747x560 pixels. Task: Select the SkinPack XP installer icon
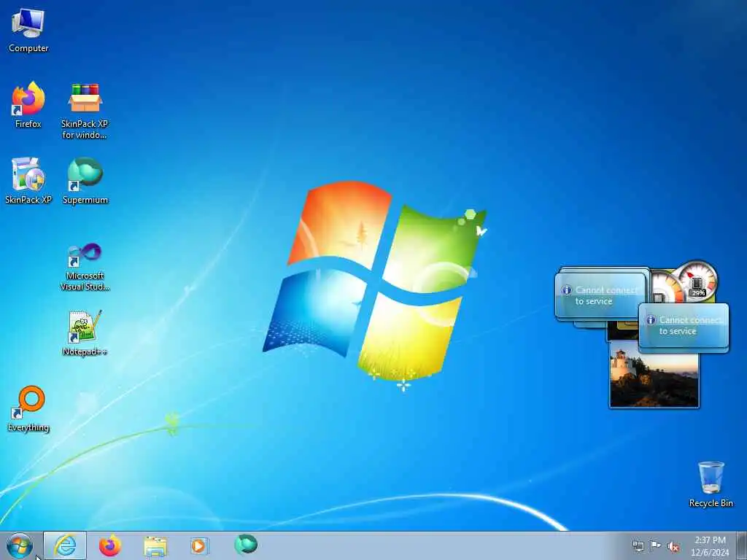coord(28,181)
